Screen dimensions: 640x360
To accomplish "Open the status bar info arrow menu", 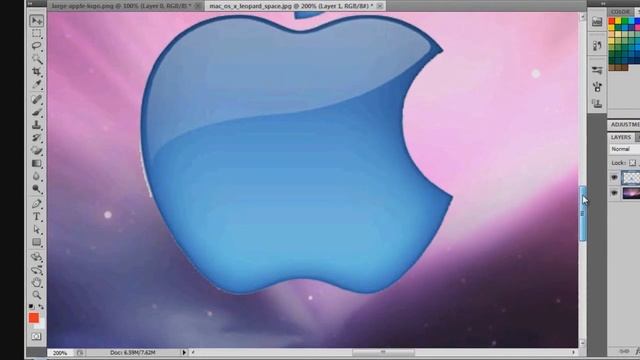I will [184, 352].
